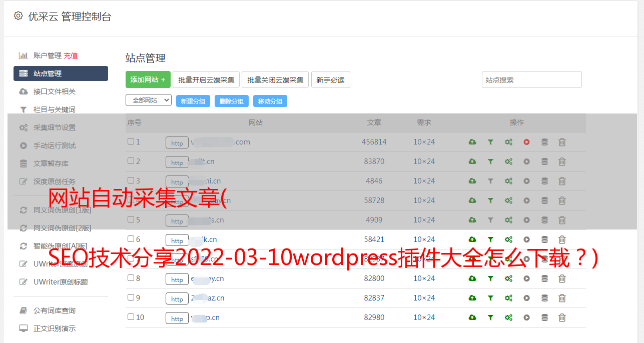The image size is (644, 343).
Task: Click article count 82980
Action: click(x=374, y=317)
